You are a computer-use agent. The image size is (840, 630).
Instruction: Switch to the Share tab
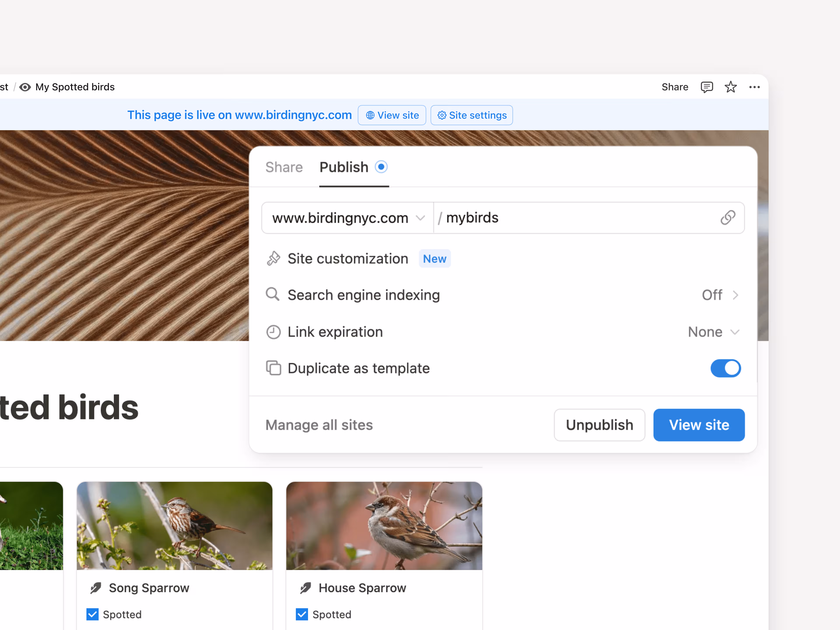click(284, 167)
